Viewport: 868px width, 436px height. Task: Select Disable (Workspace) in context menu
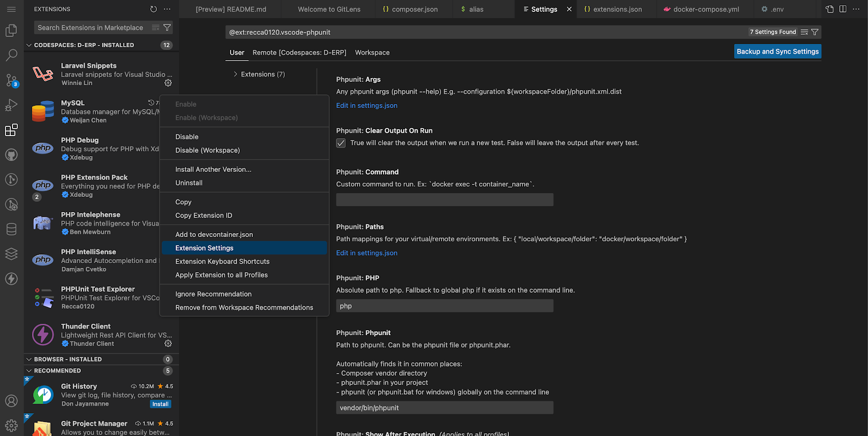click(244, 150)
